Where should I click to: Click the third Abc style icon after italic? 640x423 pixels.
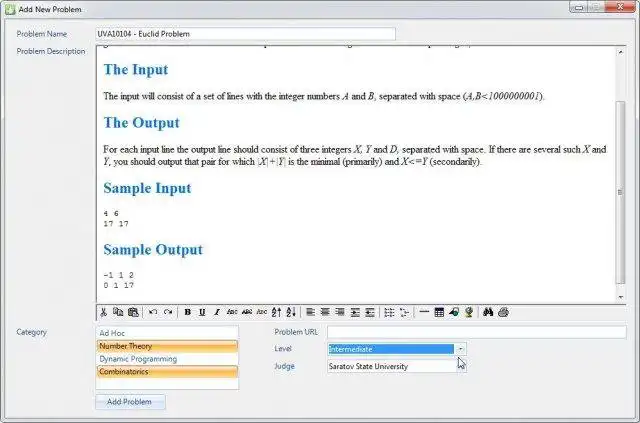pos(262,312)
